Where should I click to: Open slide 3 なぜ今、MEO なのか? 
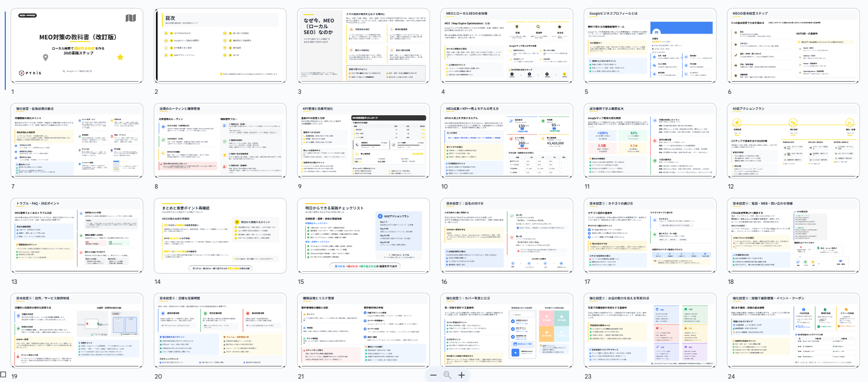coord(363,46)
